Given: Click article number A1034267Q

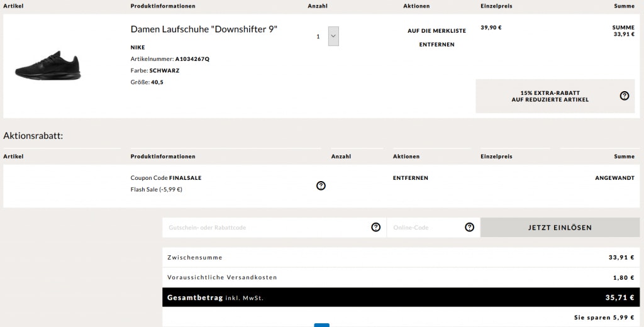Looking at the screenshot, I should tap(192, 59).
